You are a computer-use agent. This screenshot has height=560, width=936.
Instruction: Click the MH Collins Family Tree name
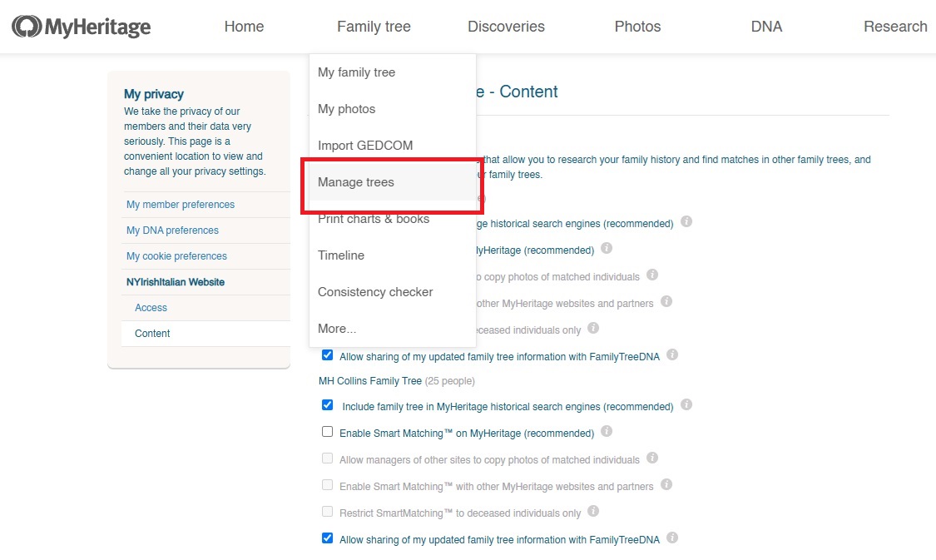tap(370, 381)
